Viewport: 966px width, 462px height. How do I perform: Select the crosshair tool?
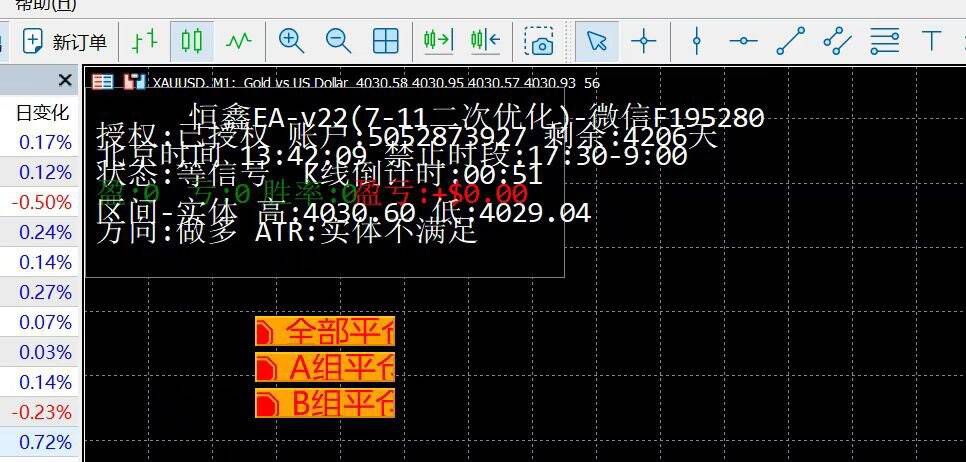coord(644,41)
